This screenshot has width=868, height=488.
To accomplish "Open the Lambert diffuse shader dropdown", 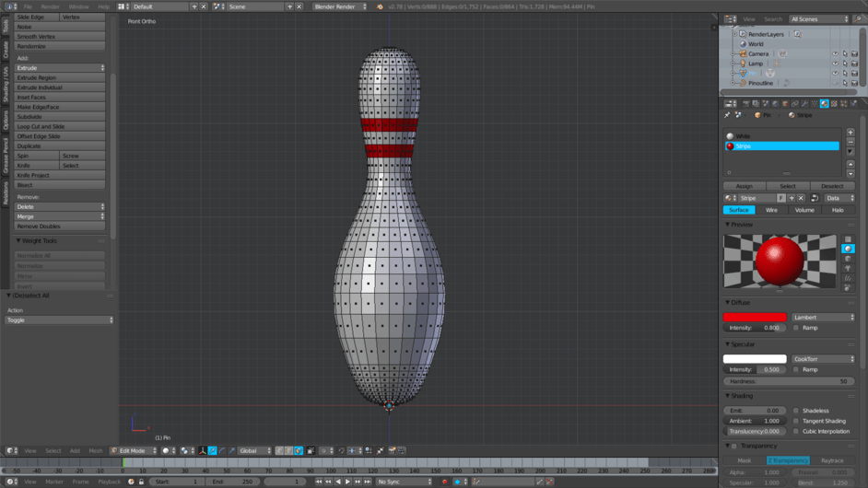I will click(x=823, y=318).
